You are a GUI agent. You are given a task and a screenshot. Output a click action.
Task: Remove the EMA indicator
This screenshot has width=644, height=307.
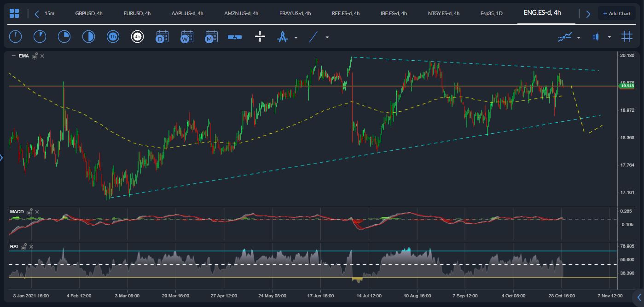(x=42, y=56)
